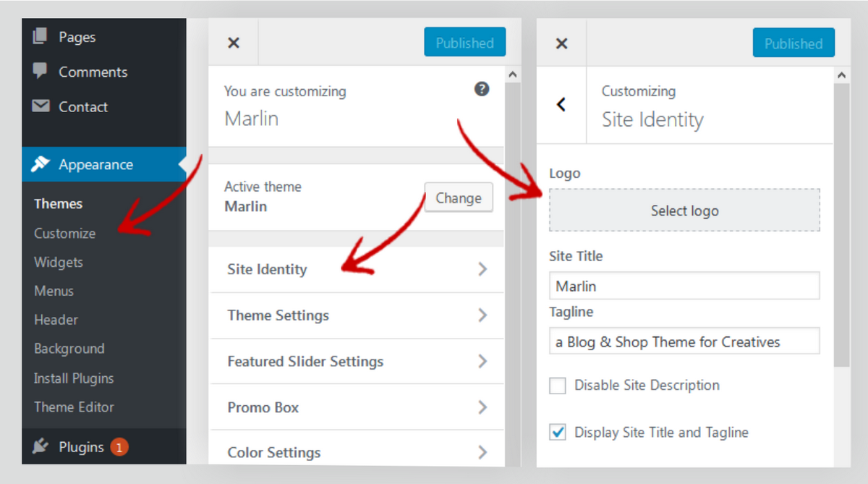Go back from Site Identity panel
This screenshot has height=484, width=868.
[561, 105]
